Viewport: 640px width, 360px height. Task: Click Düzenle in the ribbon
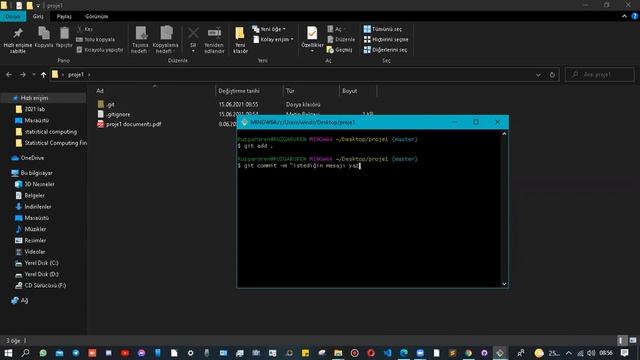click(x=341, y=40)
